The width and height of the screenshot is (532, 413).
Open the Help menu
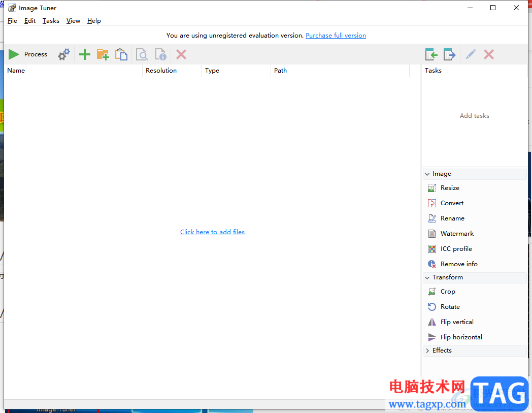[x=94, y=21]
